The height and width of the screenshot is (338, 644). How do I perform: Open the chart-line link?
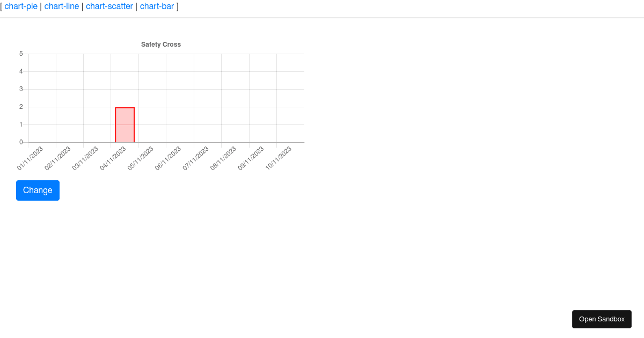[x=62, y=6]
